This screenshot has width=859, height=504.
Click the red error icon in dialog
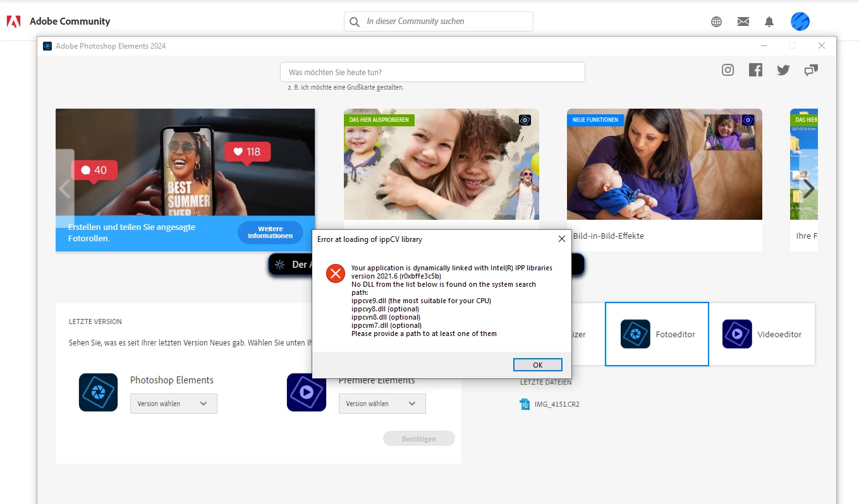click(335, 273)
